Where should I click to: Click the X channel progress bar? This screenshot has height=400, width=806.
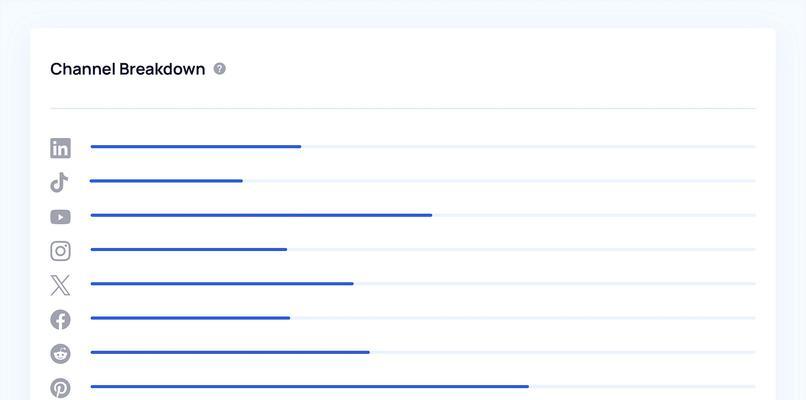pyautogui.click(x=423, y=284)
